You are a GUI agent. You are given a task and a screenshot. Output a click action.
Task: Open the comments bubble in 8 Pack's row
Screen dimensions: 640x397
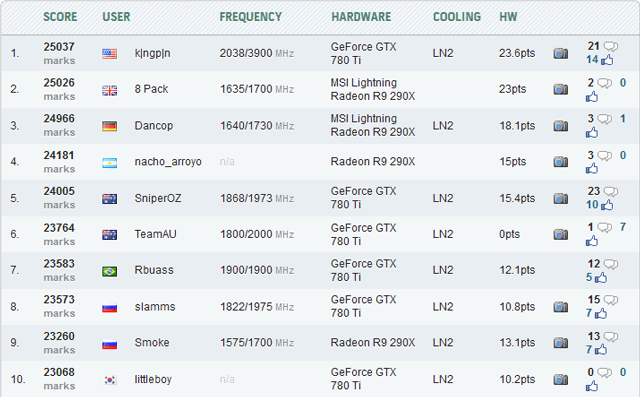pyautogui.click(x=604, y=83)
